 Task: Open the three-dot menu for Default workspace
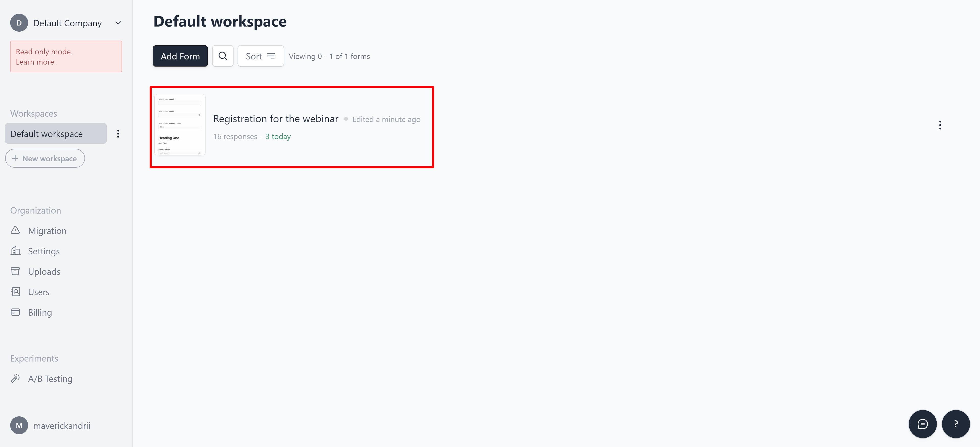click(x=118, y=133)
